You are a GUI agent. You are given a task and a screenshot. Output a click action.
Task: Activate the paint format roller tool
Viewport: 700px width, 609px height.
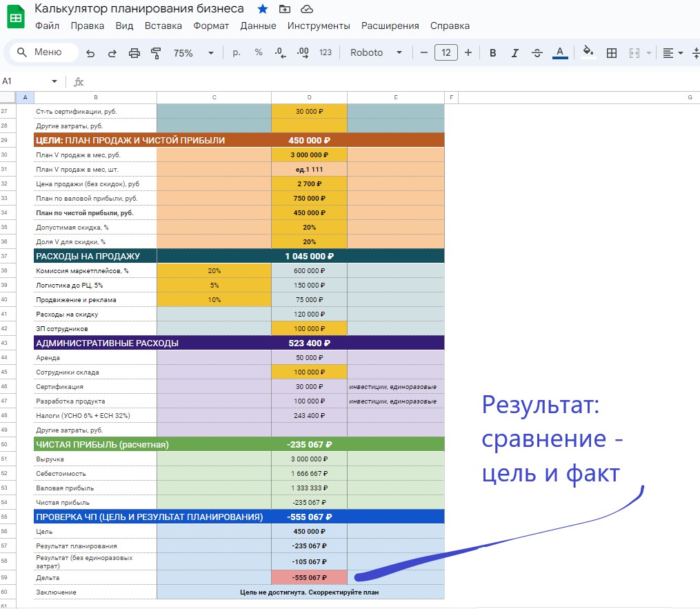click(156, 53)
